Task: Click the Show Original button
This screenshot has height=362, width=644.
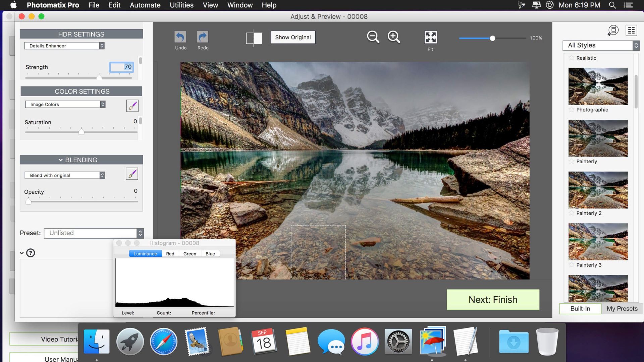Action: tap(293, 37)
